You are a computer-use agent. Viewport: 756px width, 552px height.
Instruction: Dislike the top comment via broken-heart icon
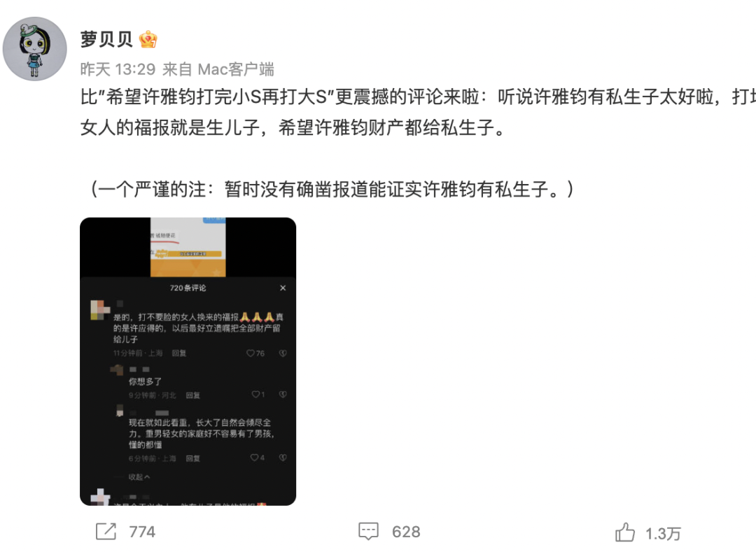(x=283, y=353)
